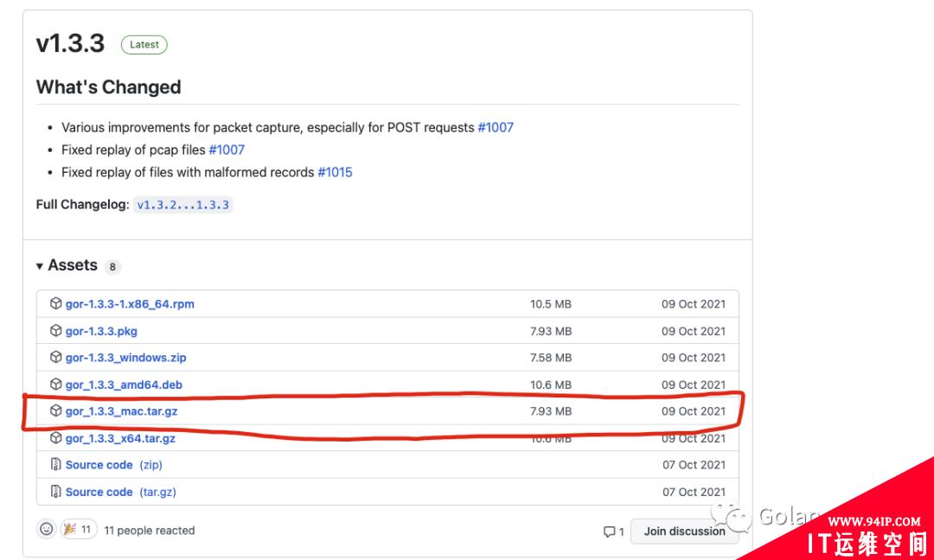Open the gor-1.3.3-1.x86_64.rpm download link
The height and width of the screenshot is (560, 934).
(130, 304)
